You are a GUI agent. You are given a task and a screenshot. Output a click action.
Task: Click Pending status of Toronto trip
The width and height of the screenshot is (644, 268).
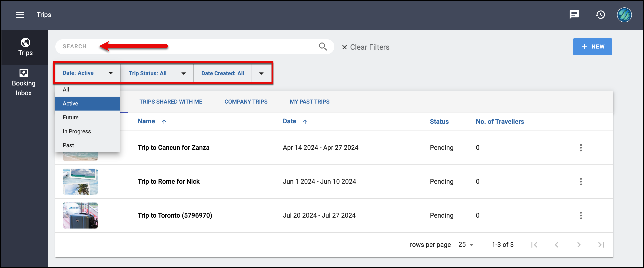pyautogui.click(x=442, y=216)
